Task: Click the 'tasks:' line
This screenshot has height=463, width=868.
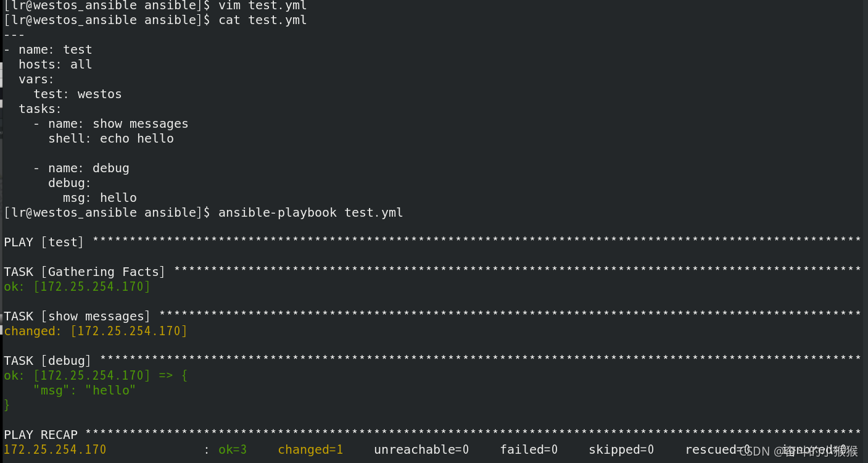Action: click(41, 109)
